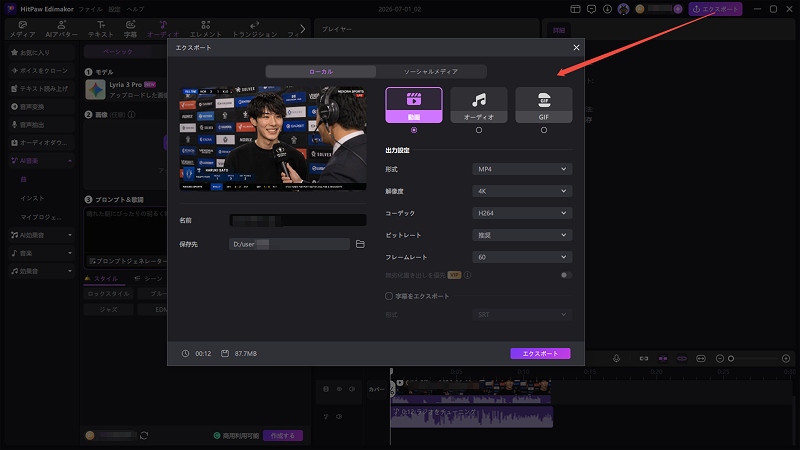This screenshot has width=800, height=450.
Task: Click the 保存先 save path field
Action: (289, 244)
